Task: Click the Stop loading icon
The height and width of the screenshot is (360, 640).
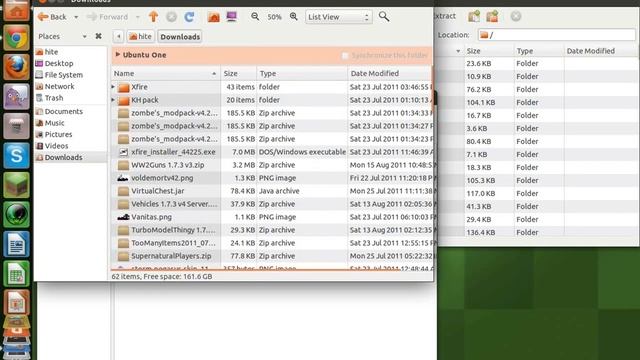Action: tap(171, 17)
